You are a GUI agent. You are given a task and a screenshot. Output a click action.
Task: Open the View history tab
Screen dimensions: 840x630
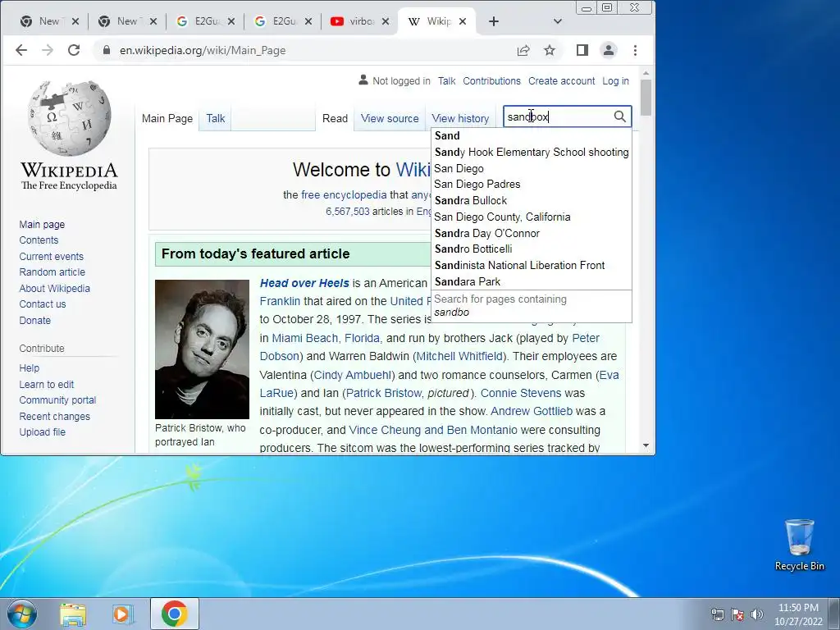(x=460, y=118)
